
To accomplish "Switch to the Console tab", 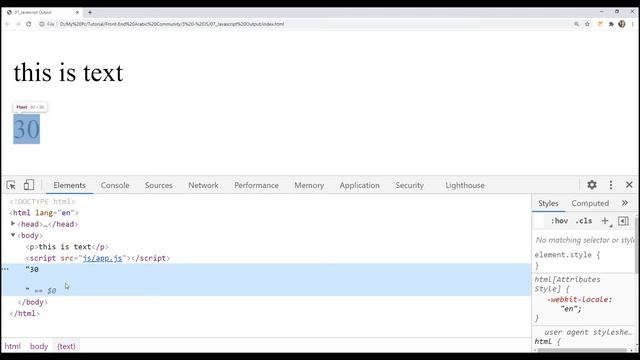I will click(x=115, y=185).
